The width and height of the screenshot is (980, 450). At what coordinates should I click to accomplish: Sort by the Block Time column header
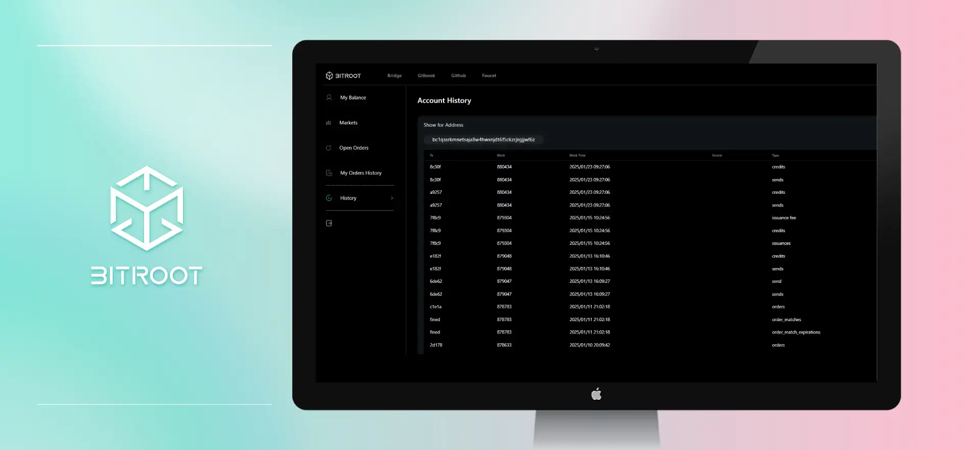pos(577,155)
